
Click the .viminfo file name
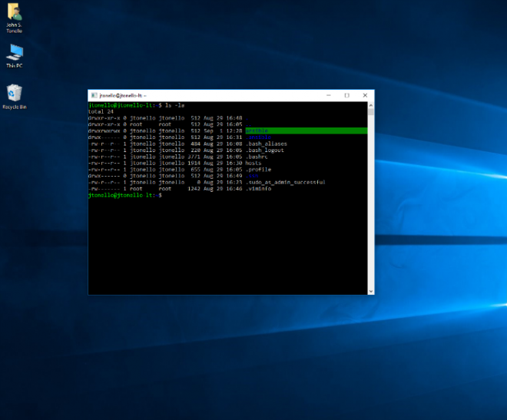pyautogui.click(x=258, y=189)
